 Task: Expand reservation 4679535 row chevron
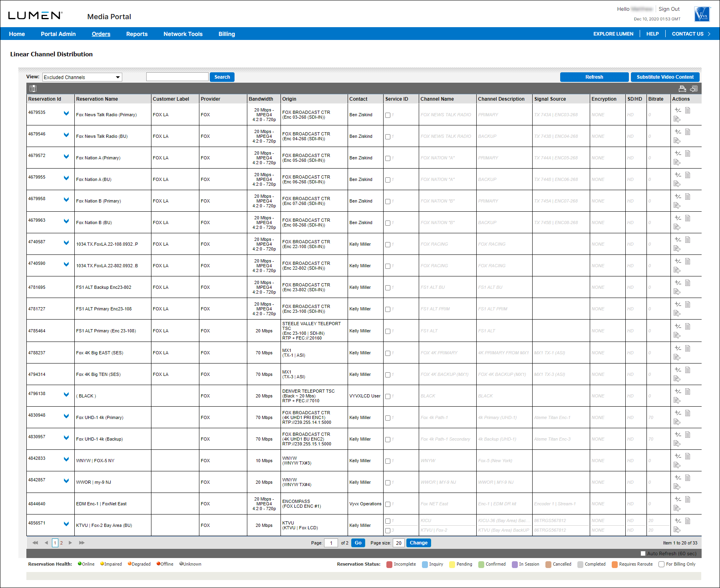coord(66,113)
